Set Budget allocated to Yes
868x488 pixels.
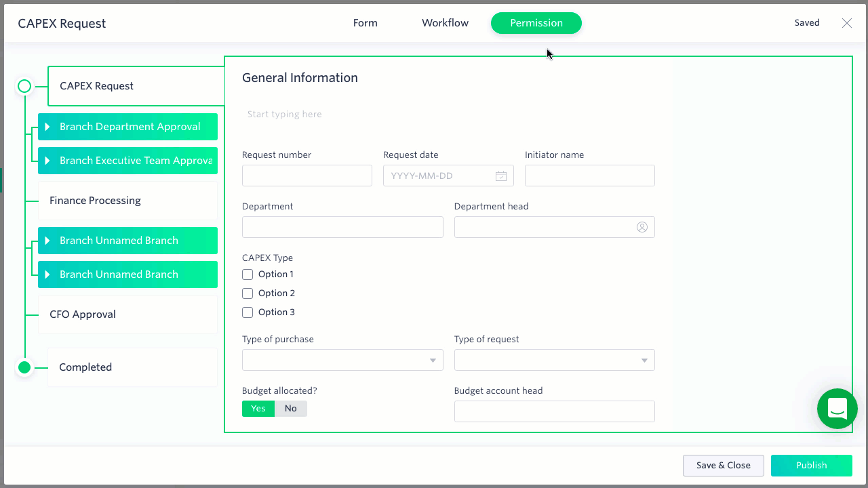point(258,409)
